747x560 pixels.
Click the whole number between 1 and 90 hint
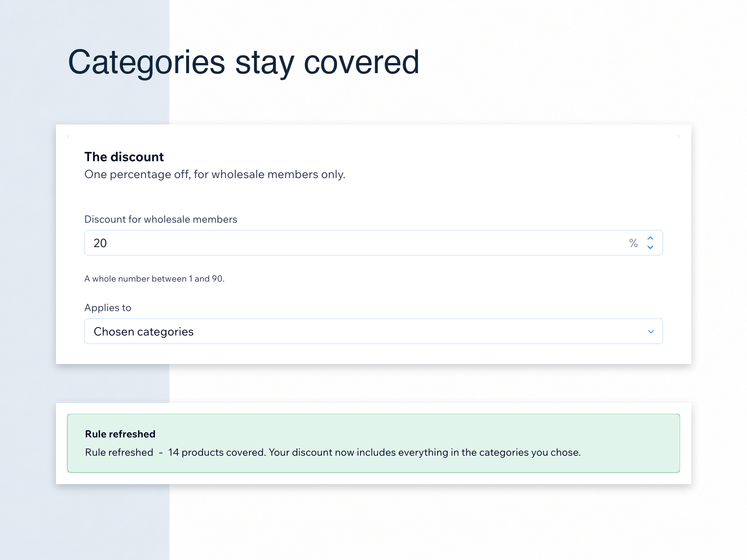tap(154, 279)
